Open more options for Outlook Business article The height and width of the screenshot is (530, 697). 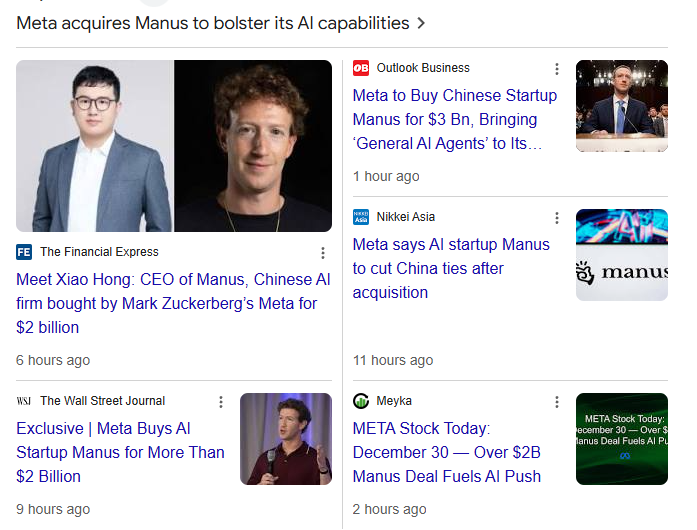pyautogui.click(x=557, y=69)
